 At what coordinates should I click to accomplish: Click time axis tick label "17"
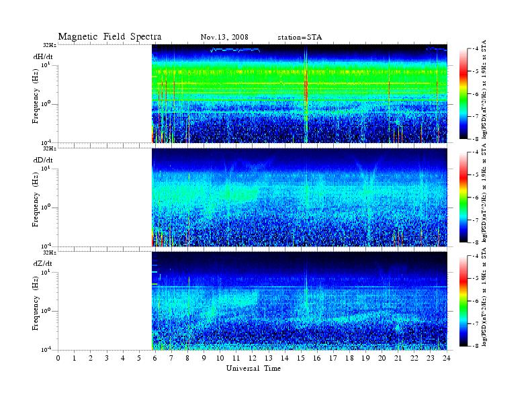click(x=334, y=359)
